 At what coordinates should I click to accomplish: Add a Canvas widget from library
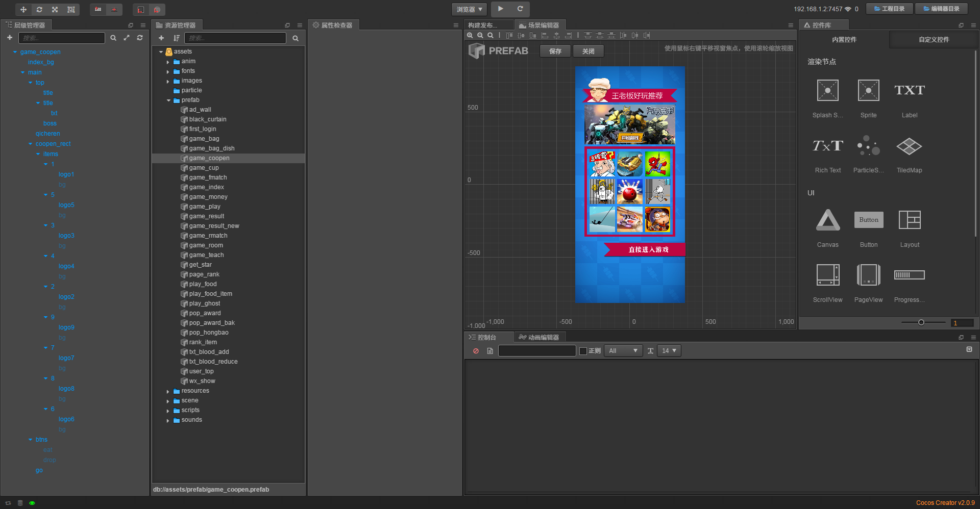pyautogui.click(x=827, y=228)
